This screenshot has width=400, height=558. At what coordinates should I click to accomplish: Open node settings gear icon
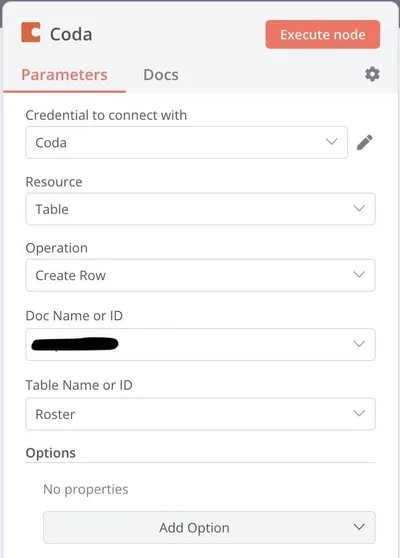[372, 74]
